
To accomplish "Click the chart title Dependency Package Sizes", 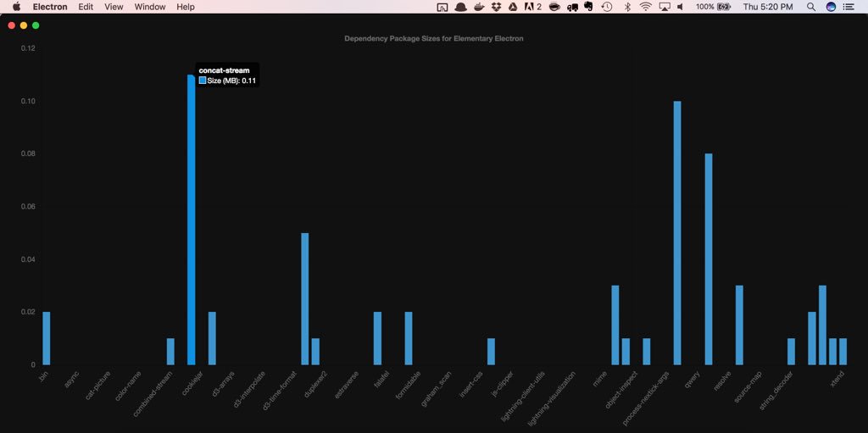I will (x=434, y=39).
